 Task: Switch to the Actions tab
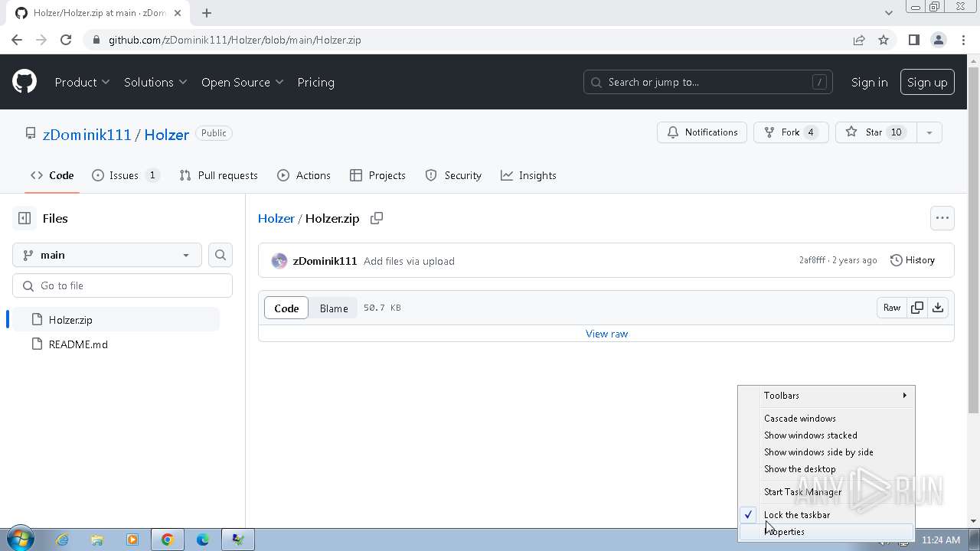point(304,175)
